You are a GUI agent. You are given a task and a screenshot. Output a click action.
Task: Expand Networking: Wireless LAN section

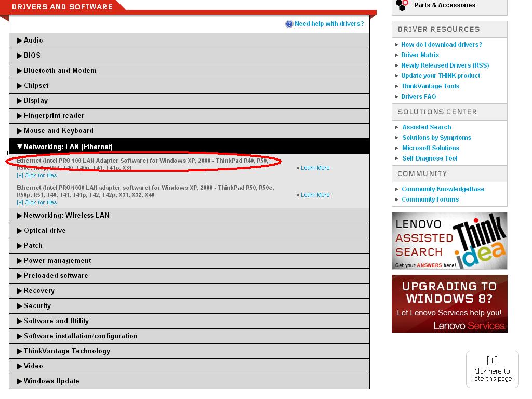pos(189,216)
